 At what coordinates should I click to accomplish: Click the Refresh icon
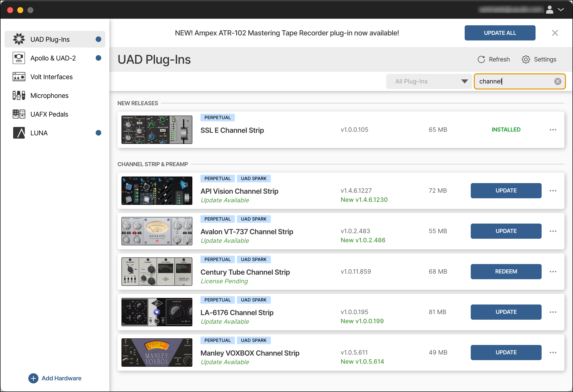[481, 59]
